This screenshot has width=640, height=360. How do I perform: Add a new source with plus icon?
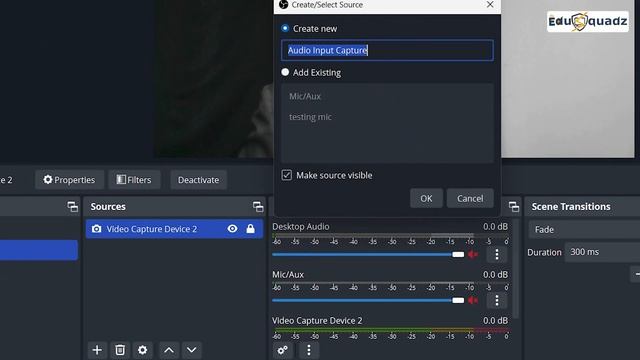point(97,350)
